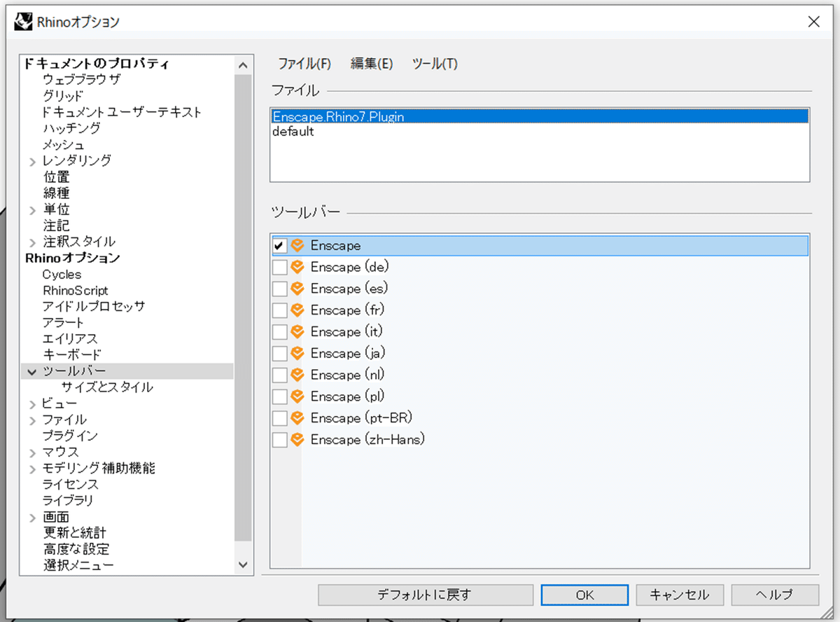Screen dimensions: 840x622
Task: Enable the Enscape (fr) checkbox
Action: [x=280, y=310]
